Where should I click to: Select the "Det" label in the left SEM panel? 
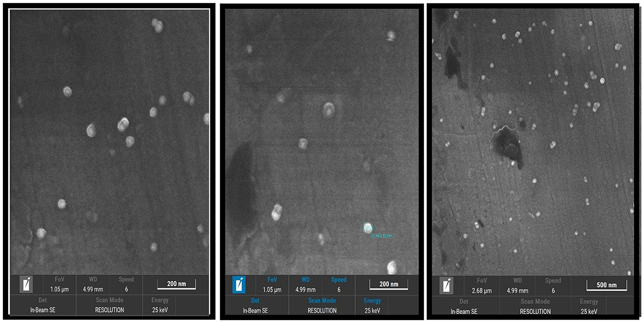(x=43, y=300)
